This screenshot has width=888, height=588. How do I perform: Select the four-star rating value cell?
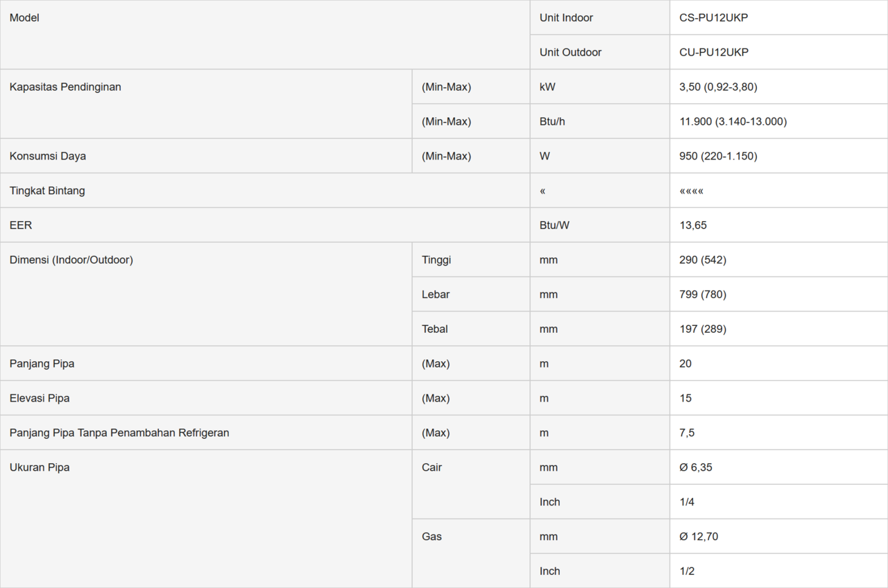coord(692,191)
